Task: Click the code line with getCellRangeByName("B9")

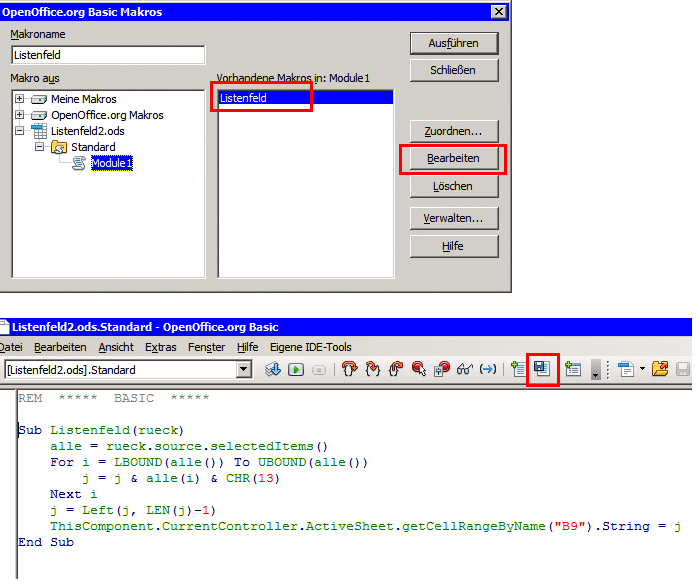Action: [365, 526]
